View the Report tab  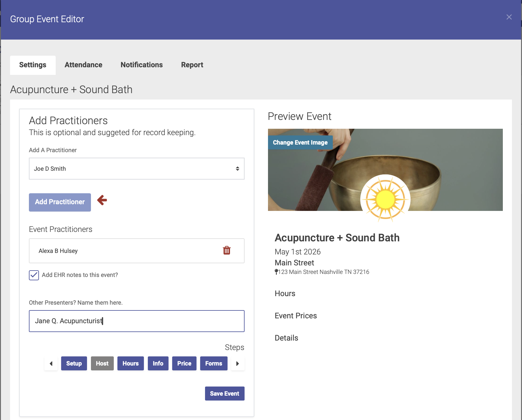click(192, 65)
